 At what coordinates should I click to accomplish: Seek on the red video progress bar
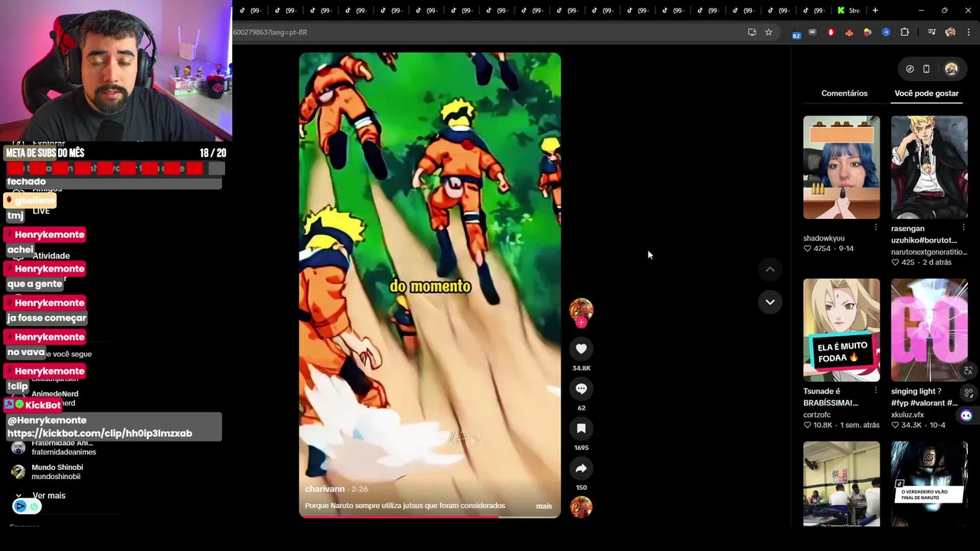pyautogui.click(x=430, y=517)
